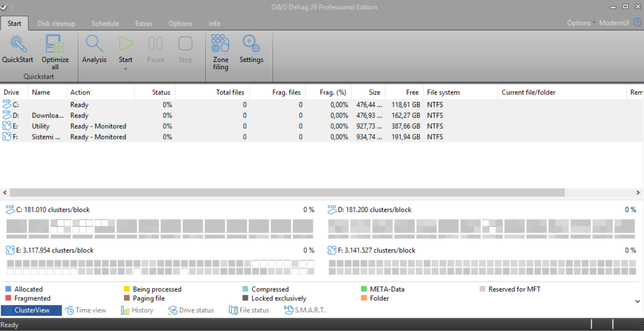Select the C: drive SSD icon in list

click(7, 104)
